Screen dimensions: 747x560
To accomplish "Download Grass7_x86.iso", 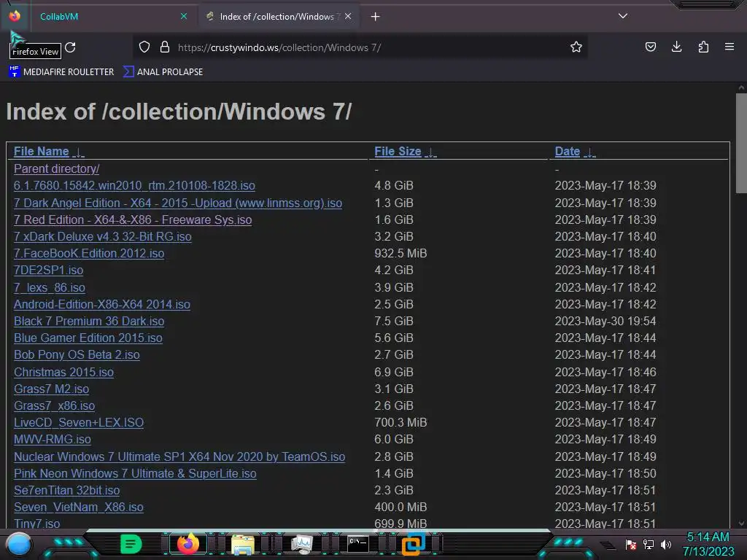I will pyautogui.click(x=54, y=405).
